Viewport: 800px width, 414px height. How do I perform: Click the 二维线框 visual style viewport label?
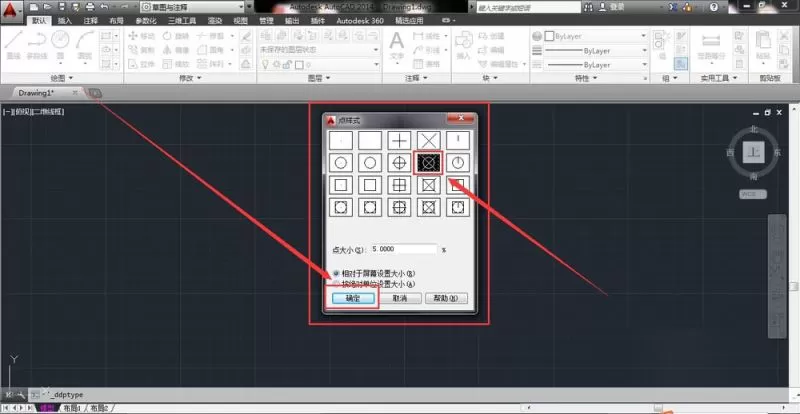(x=48, y=112)
